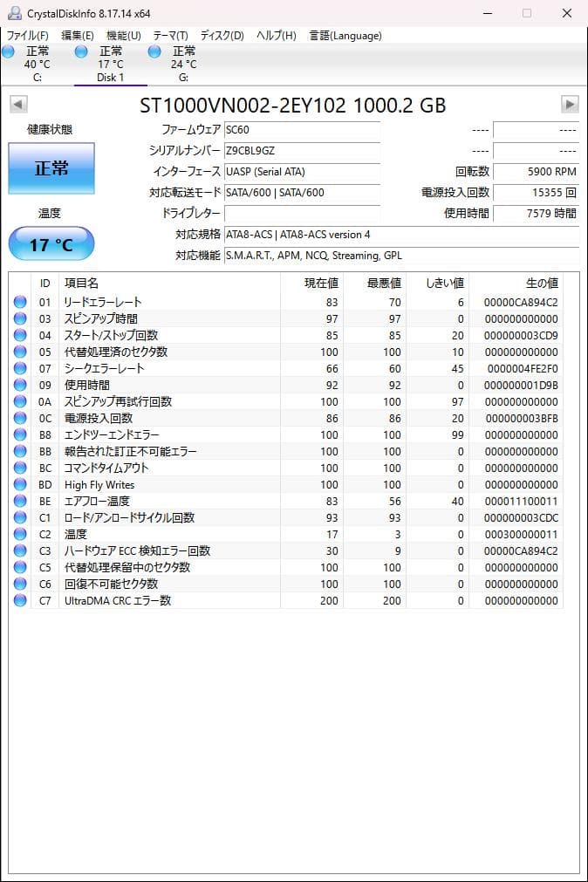Click status icon for C3 ハードウェア ECC 検知エラー回数
This screenshot has height=882, width=588.
[20, 550]
